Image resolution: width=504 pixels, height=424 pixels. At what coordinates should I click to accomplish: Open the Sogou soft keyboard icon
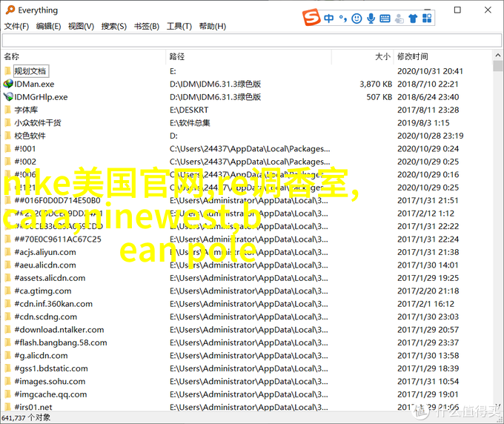[385, 18]
